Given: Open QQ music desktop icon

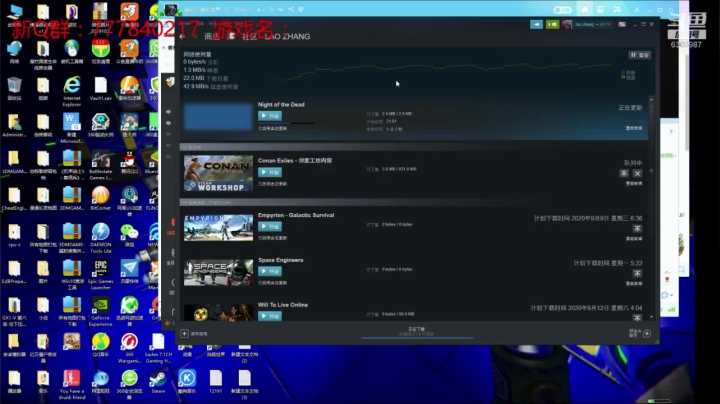Looking at the screenshot, I should pos(101,345).
